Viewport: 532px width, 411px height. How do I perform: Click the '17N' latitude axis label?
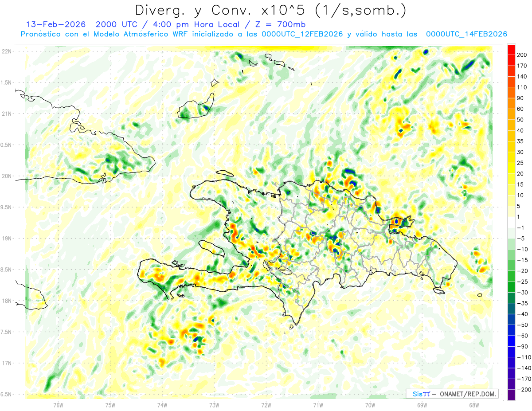click(x=7, y=363)
